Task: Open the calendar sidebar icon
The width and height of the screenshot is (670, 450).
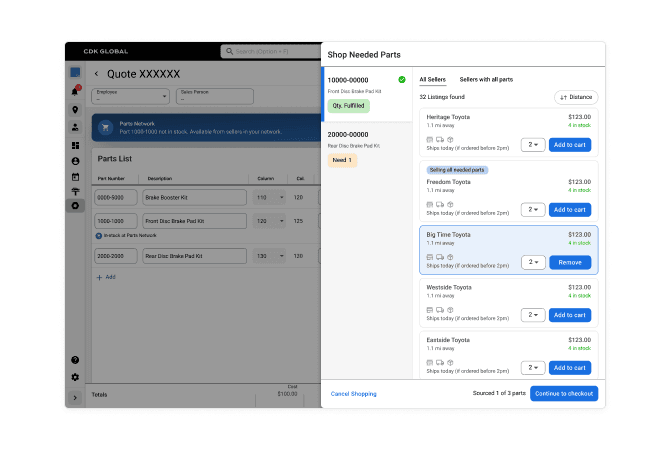Action: [x=75, y=176]
